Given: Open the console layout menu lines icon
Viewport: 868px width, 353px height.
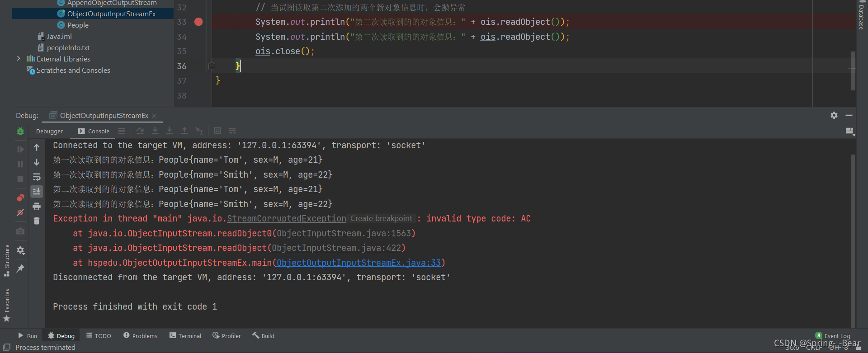Looking at the screenshot, I should [122, 131].
